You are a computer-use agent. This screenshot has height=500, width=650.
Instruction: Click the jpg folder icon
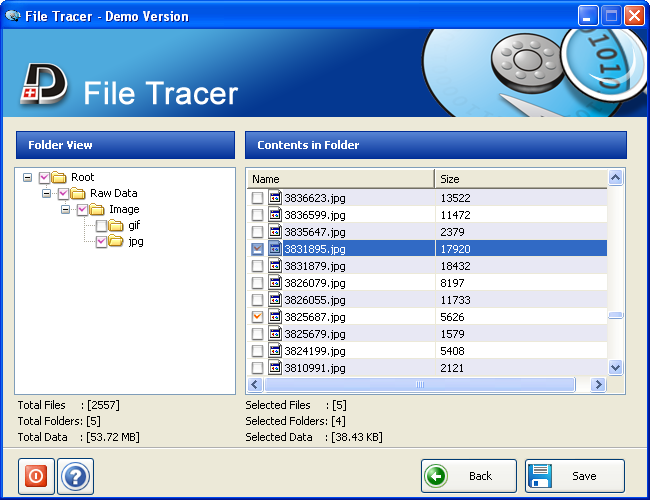click(116, 241)
